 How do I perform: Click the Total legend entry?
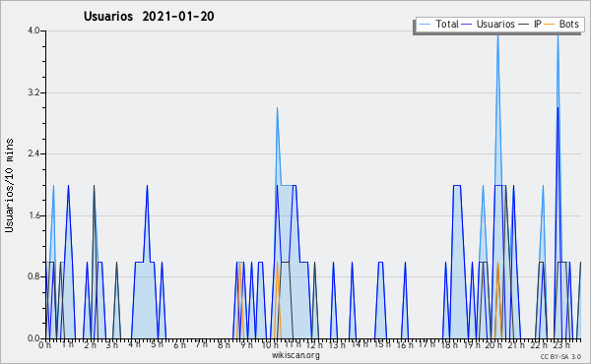438,24
